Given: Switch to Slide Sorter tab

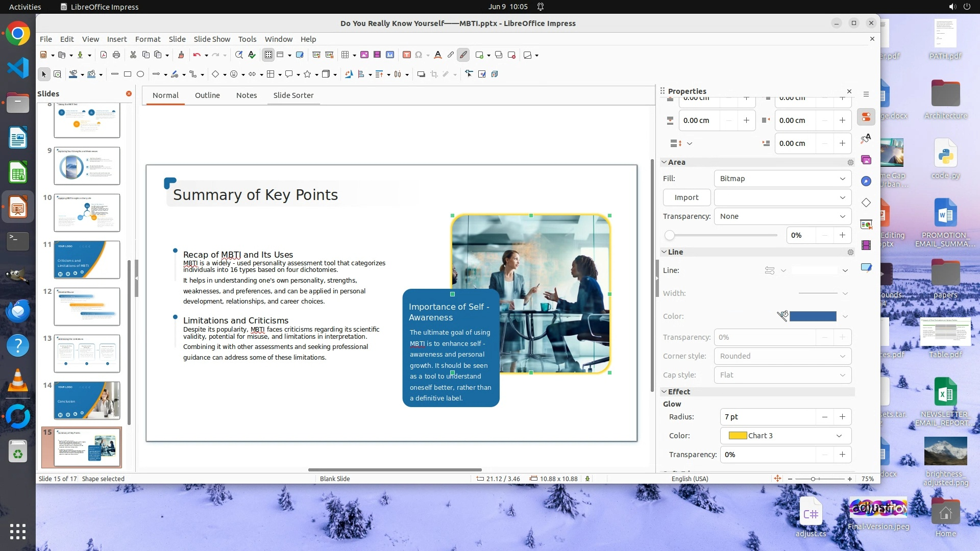Looking at the screenshot, I should point(293,95).
